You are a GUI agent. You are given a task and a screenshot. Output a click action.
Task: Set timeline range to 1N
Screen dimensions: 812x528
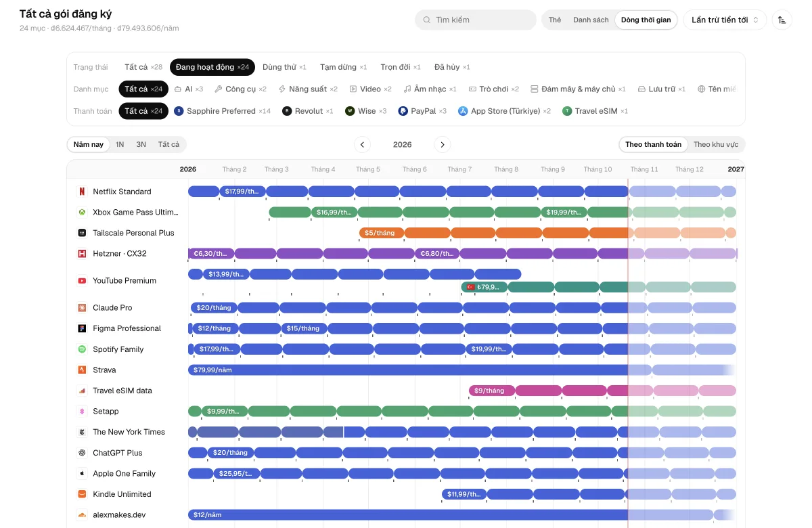click(120, 144)
